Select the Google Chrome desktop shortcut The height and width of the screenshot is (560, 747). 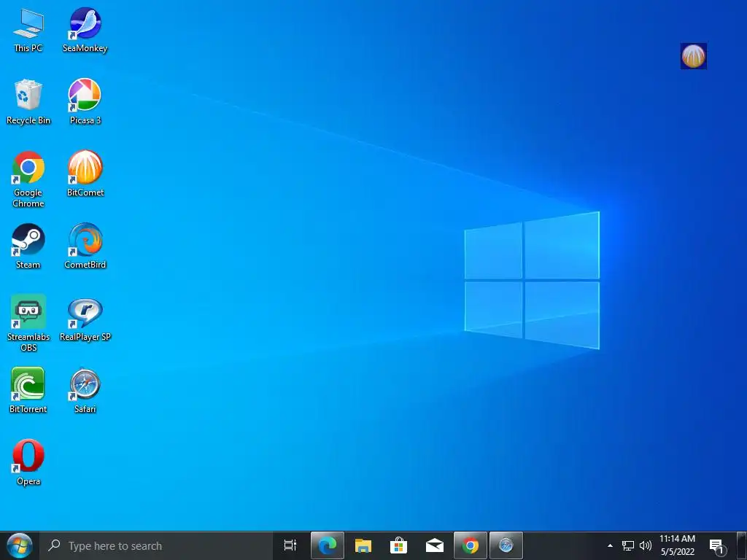28,179
